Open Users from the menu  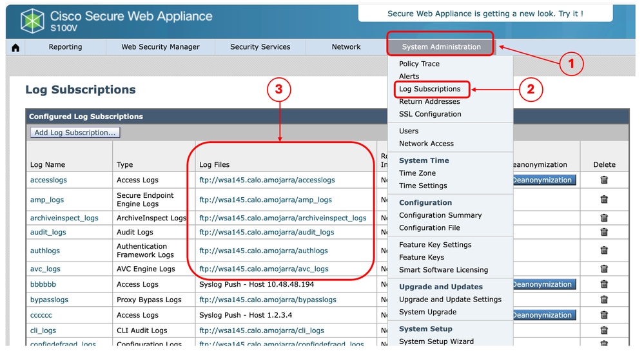pos(409,131)
